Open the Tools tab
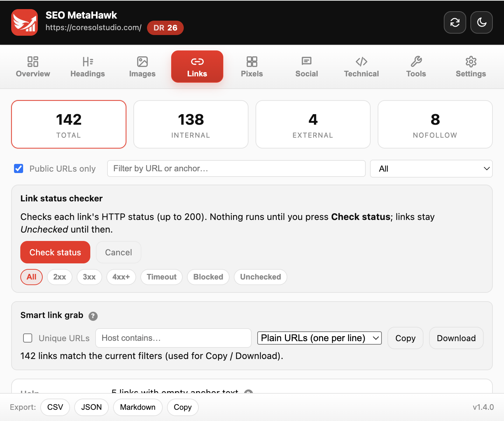Viewport: 504px width, 421px height. pyautogui.click(x=416, y=67)
